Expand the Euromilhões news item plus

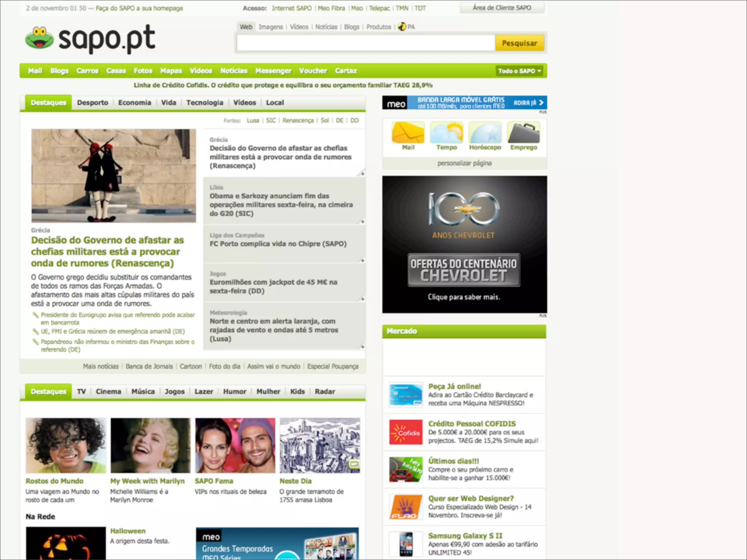click(362, 299)
